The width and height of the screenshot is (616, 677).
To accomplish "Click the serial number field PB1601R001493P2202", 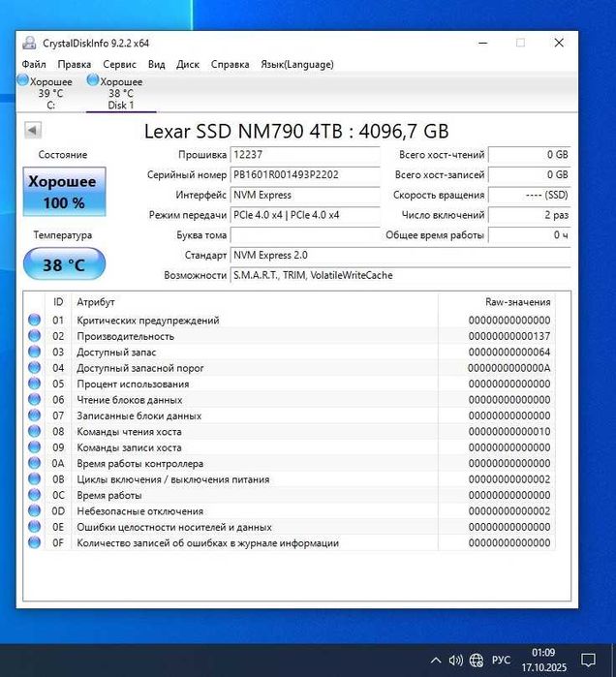I will pyautogui.click(x=305, y=175).
